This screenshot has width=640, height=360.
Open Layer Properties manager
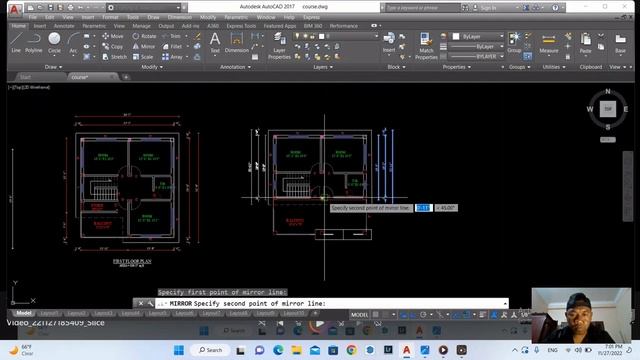(279, 46)
